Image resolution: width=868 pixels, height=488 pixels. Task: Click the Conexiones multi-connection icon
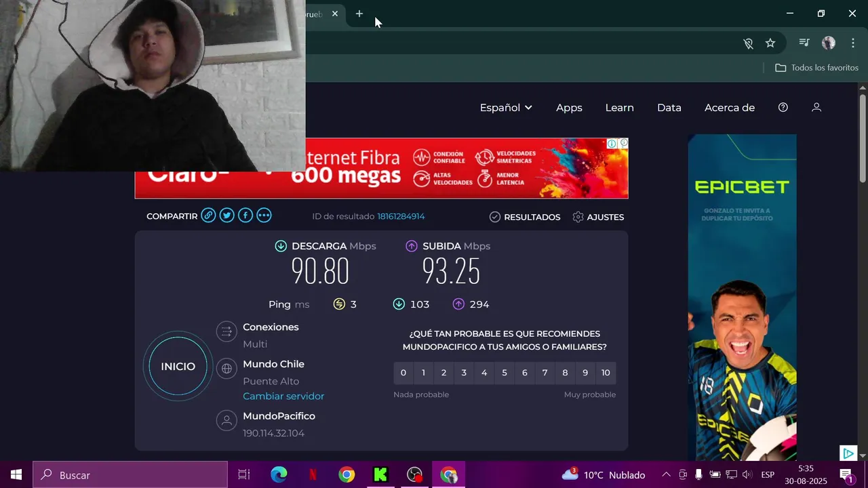click(x=226, y=331)
